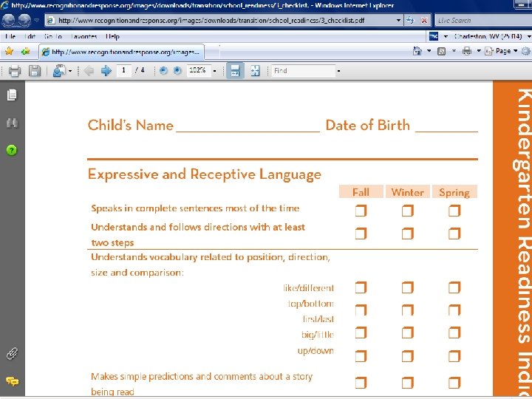The width and height of the screenshot is (532, 399).
Task: Click the RSS feeds icon
Action: (441, 51)
